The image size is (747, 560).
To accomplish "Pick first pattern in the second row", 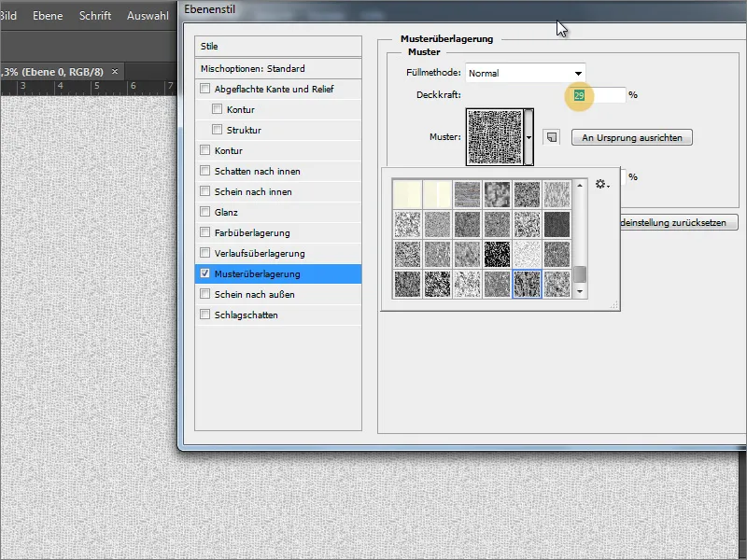I will pos(407,224).
